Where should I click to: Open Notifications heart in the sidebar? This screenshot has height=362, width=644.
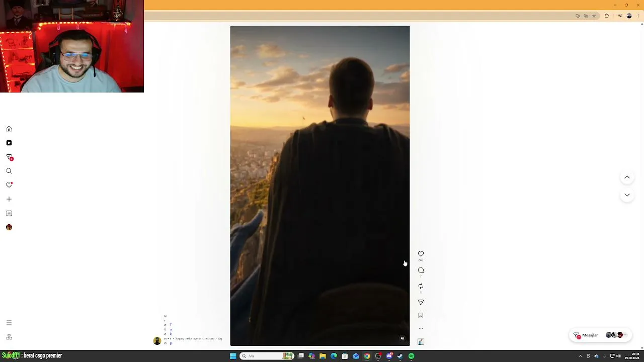[9, 185]
